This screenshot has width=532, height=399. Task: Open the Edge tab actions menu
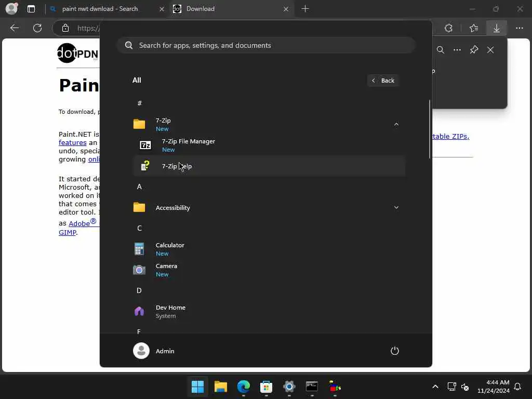31,9
